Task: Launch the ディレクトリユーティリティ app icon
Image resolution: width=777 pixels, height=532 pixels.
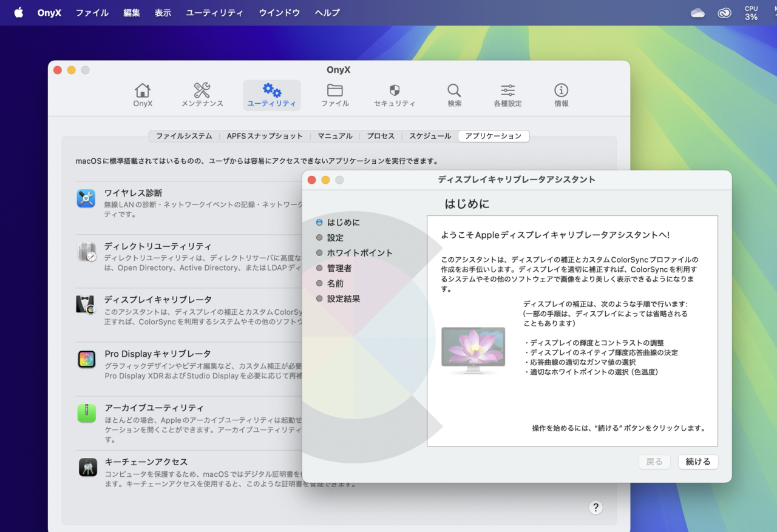Action: pyautogui.click(x=86, y=252)
